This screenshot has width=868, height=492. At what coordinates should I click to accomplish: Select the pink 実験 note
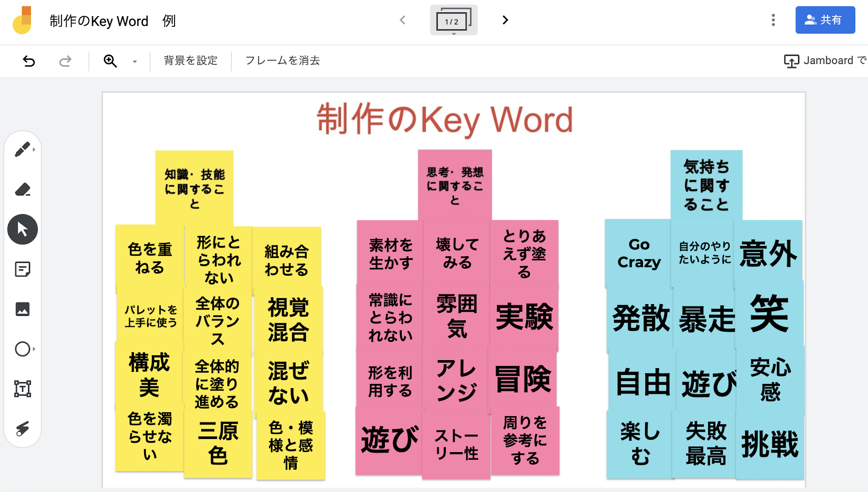click(x=524, y=316)
